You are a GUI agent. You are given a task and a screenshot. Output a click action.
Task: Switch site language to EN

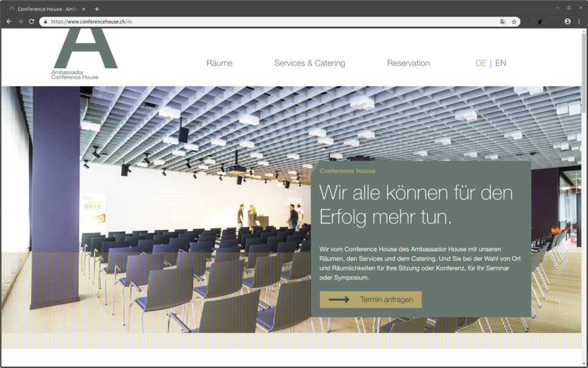[x=500, y=63]
